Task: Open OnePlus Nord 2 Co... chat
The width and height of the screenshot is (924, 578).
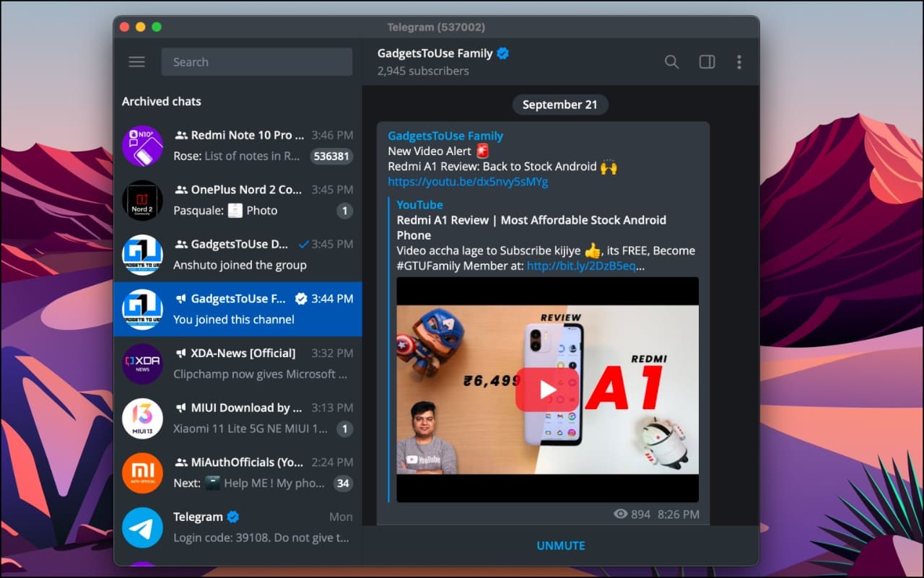Action: point(237,201)
